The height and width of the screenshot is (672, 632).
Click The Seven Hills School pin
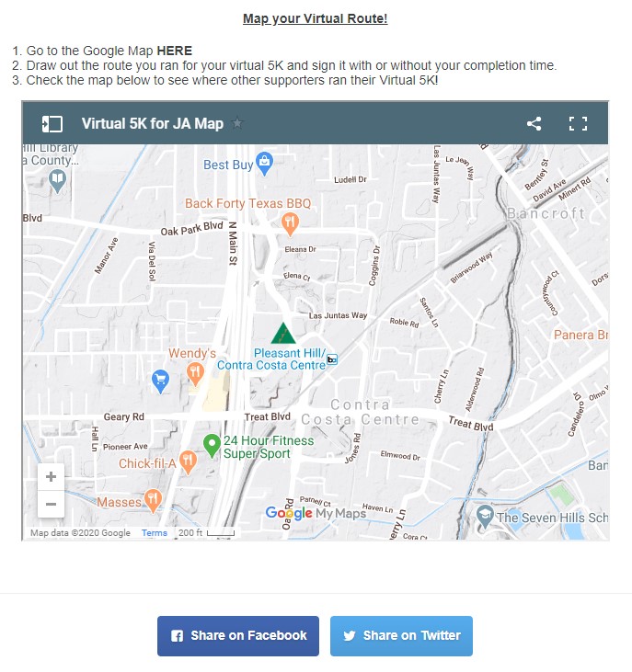pyautogui.click(x=485, y=517)
